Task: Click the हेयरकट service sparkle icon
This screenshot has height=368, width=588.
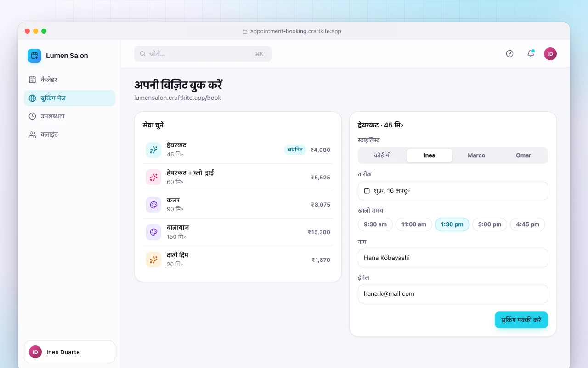Action: click(153, 150)
